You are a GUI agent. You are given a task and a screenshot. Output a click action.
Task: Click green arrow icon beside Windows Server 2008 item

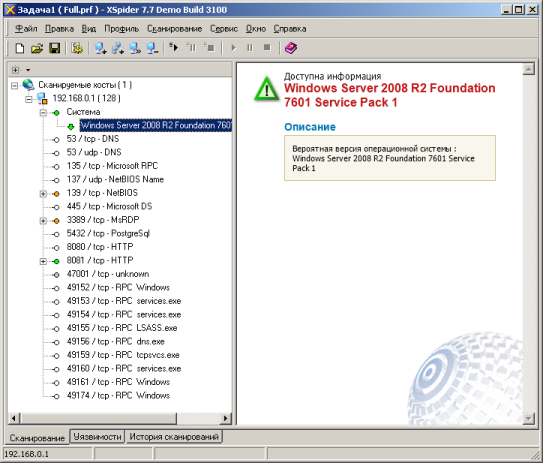coord(71,126)
